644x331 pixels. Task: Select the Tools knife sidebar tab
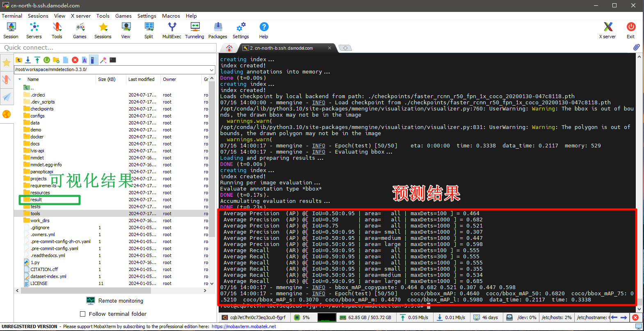tap(7, 79)
